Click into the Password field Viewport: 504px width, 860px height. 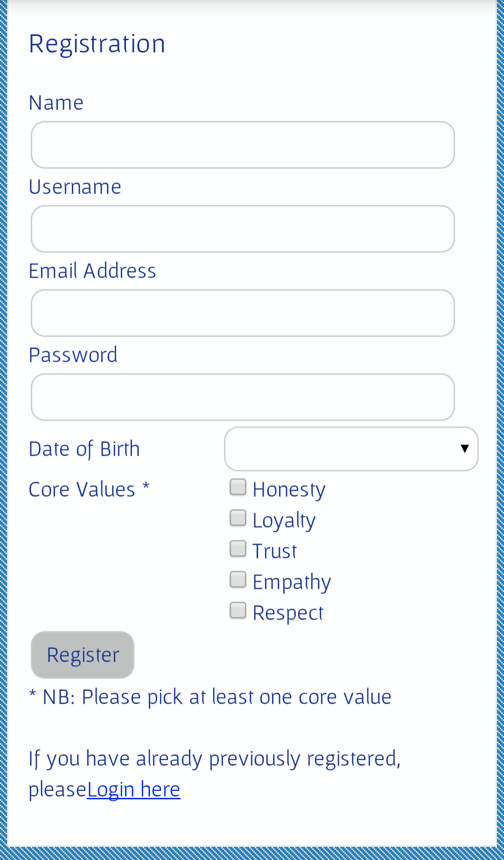pyautogui.click(x=243, y=397)
